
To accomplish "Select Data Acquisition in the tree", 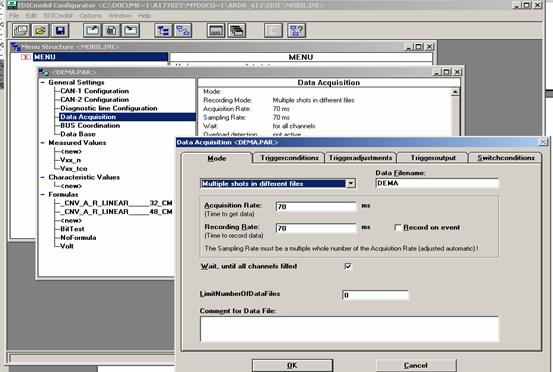I will pyautogui.click(x=88, y=117).
